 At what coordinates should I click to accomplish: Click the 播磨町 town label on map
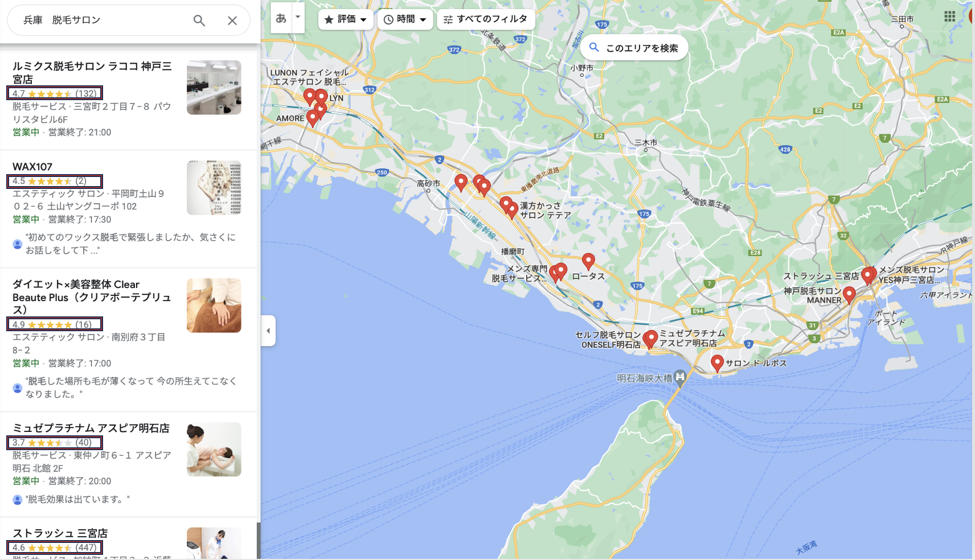tap(513, 252)
